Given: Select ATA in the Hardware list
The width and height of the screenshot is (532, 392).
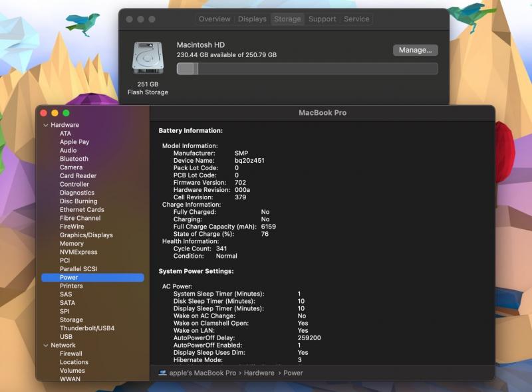Looking at the screenshot, I should pyautogui.click(x=65, y=134).
